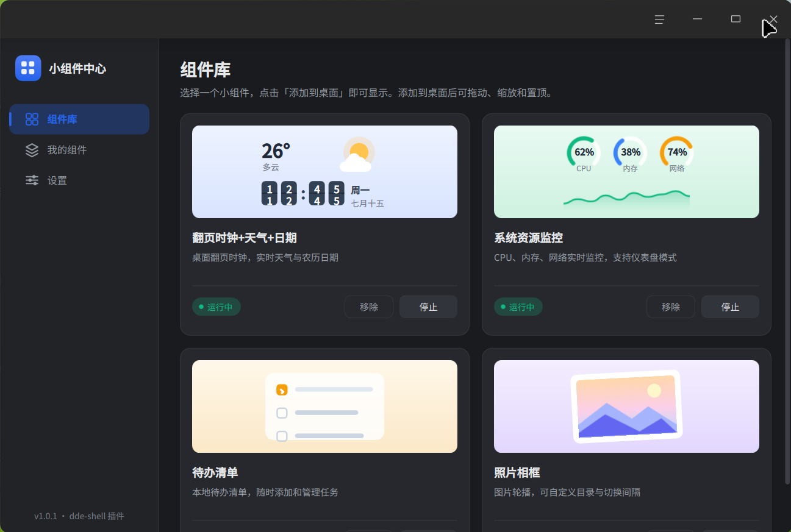This screenshot has width=791, height=532.
Task: Click 运行中 badge on 系统资源监控 card
Action: (518, 307)
